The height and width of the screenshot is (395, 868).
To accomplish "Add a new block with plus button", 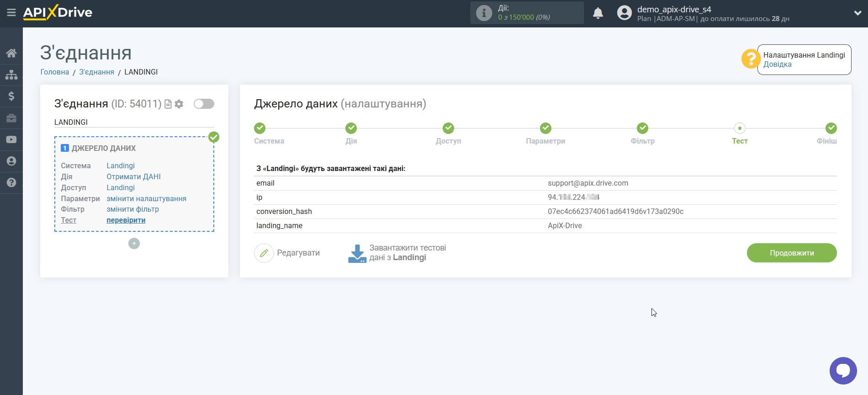I will pyautogui.click(x=134, y=244).
